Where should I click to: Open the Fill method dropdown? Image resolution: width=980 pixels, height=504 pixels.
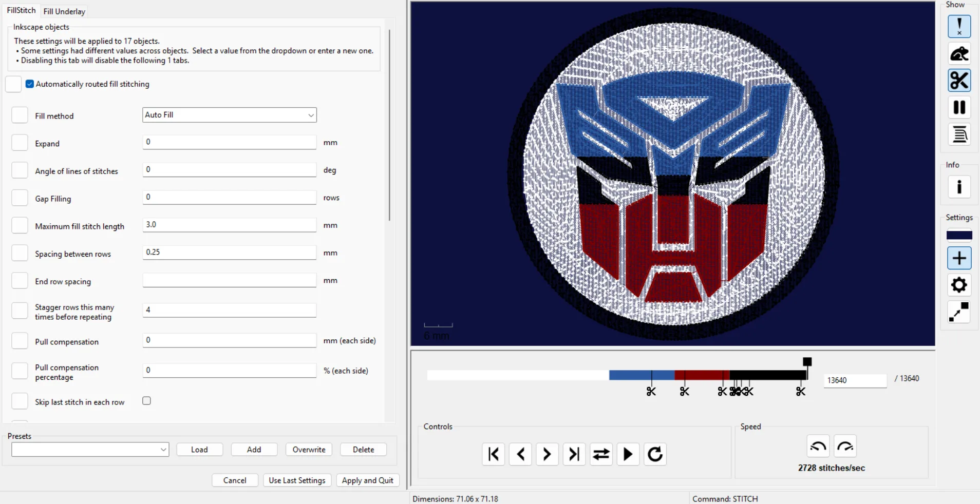230,115
